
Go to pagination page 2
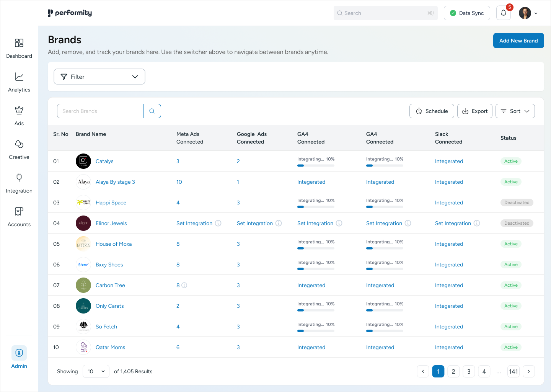453,371
